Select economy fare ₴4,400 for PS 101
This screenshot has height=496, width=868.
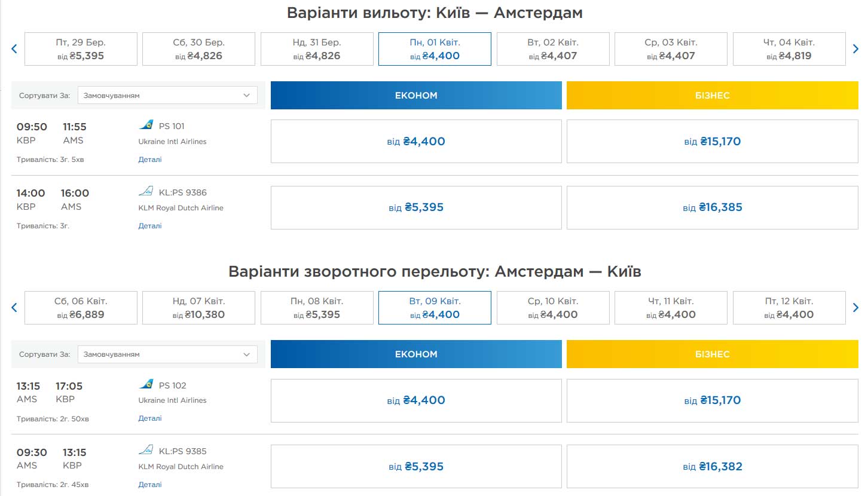416,142
